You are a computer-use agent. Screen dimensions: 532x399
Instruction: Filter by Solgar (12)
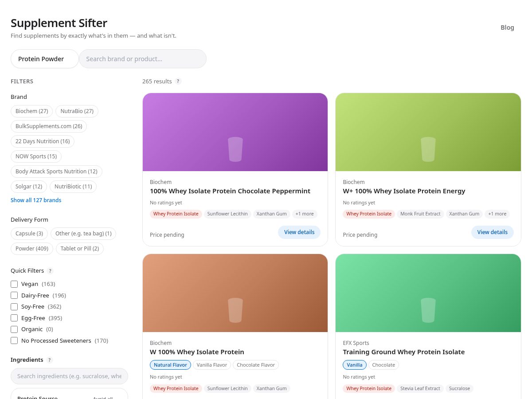click(x=29, y=187)
